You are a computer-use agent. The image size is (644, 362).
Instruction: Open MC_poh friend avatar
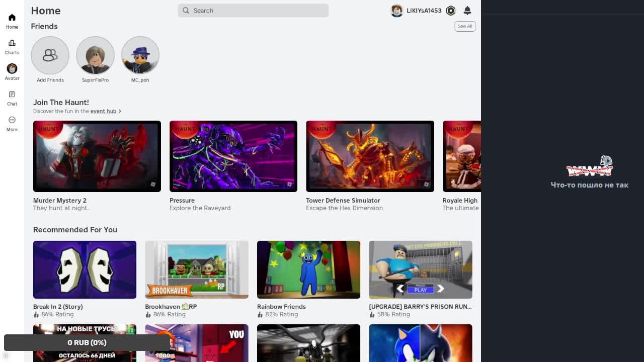(x=140, y=55)
